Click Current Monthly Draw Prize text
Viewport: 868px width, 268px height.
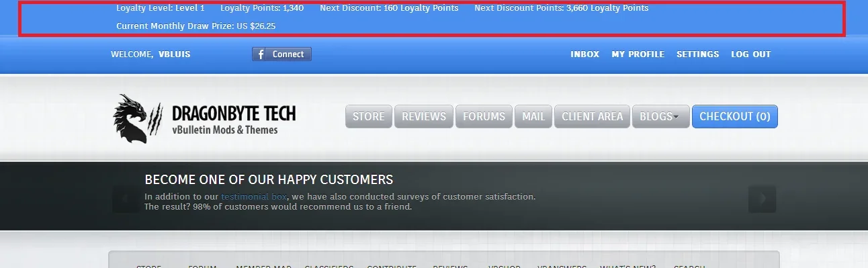[x=196, y=26]
